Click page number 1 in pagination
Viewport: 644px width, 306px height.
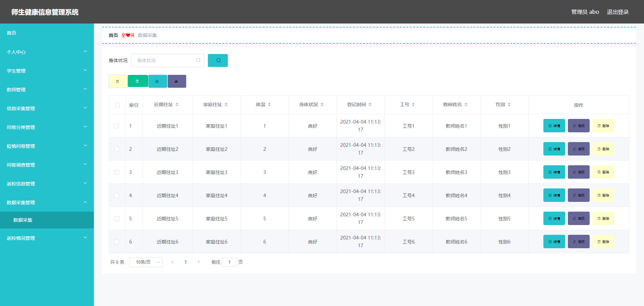pyautogui.click(x=185, y=262)
